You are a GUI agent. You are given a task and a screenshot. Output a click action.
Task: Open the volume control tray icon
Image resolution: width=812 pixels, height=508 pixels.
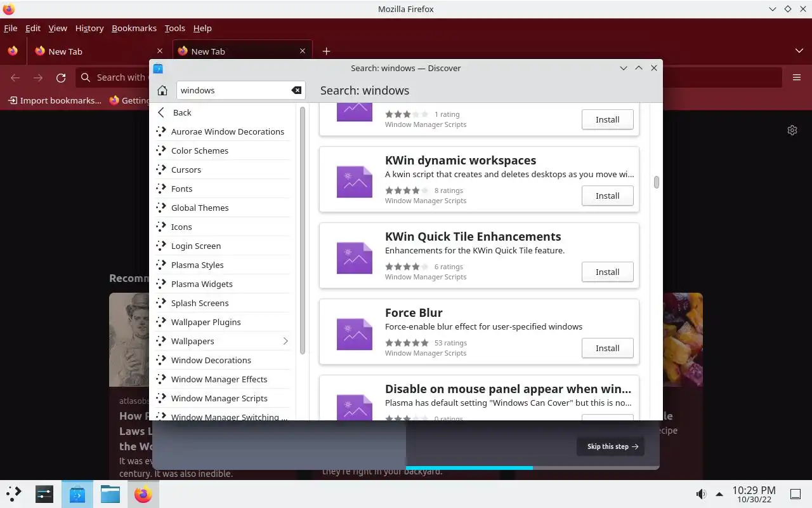(x=701, y=493)
